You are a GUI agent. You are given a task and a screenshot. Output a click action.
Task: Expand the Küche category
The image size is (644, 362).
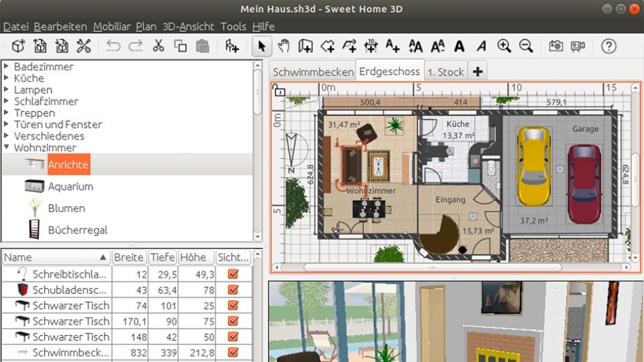tap(6, 77)
